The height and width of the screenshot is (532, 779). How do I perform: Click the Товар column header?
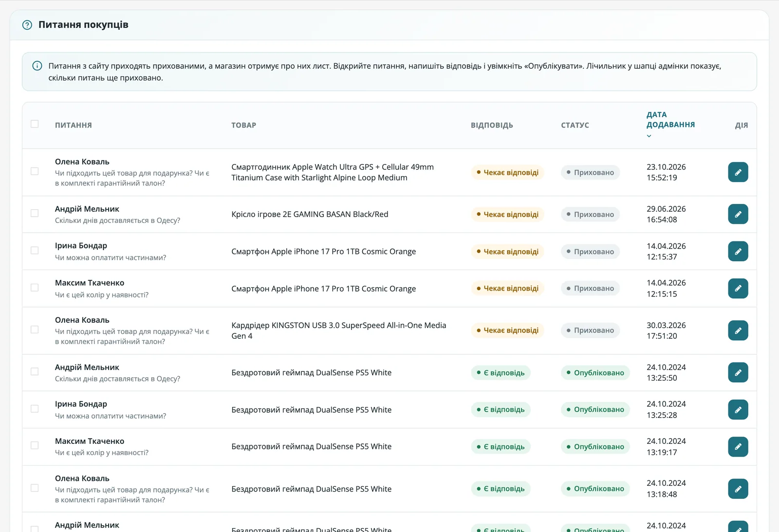point(243,125)
